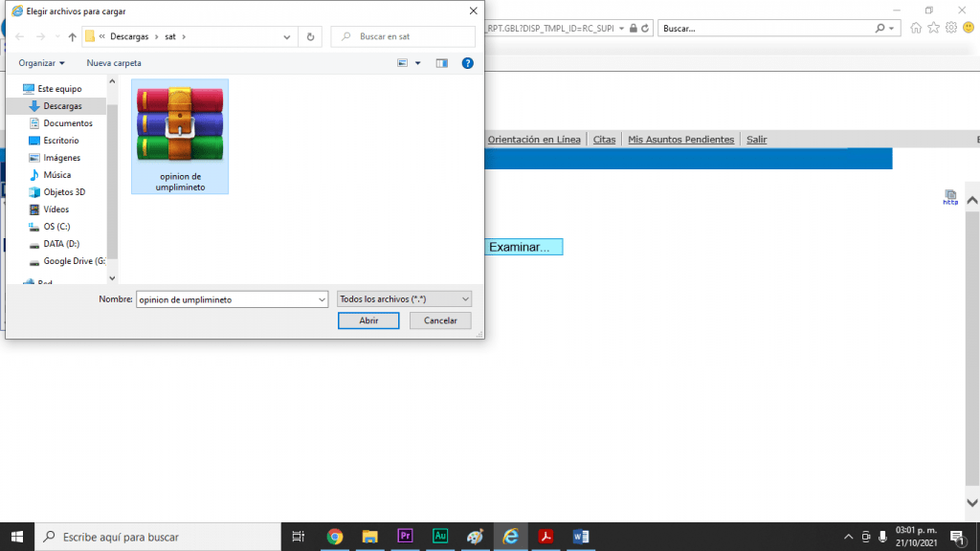The image size is (980, 551).
Task: Click the Cancelar button
Action: coord(440,320)
